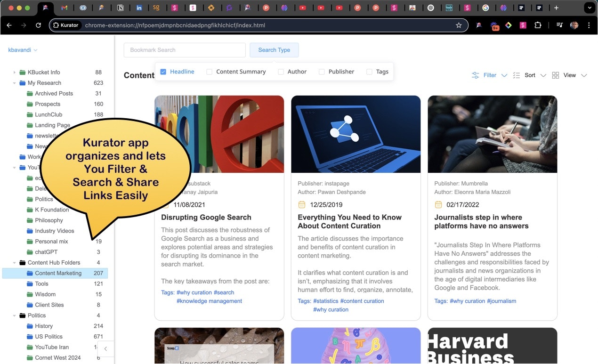Open the kbavandi account dropdown
The height and width of the screenshot is (364, 598).
(x=23, y=50)
